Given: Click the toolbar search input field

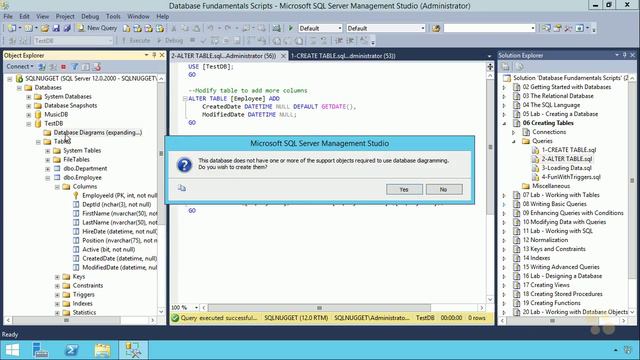Looking at the screenshot, I should [x=489, y=28].
